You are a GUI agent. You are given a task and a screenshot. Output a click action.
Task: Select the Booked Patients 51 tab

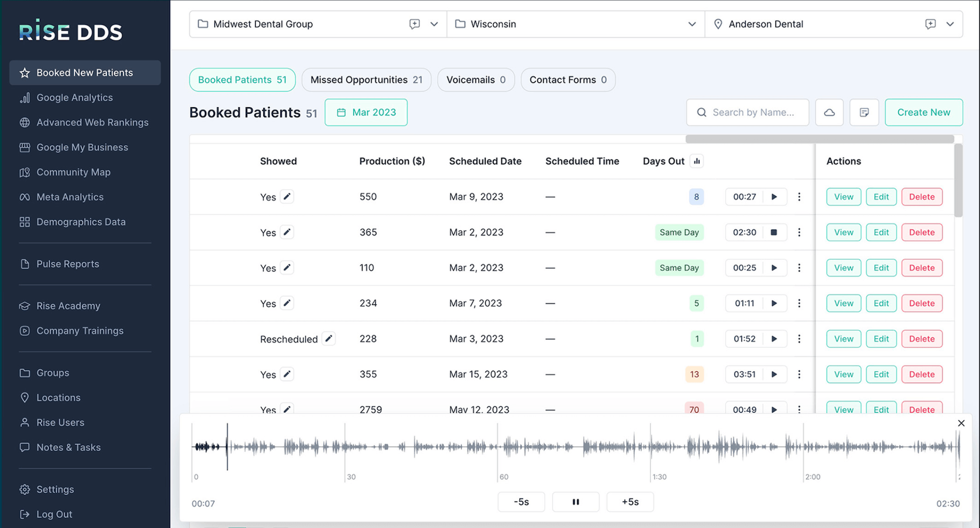[242, 80]
